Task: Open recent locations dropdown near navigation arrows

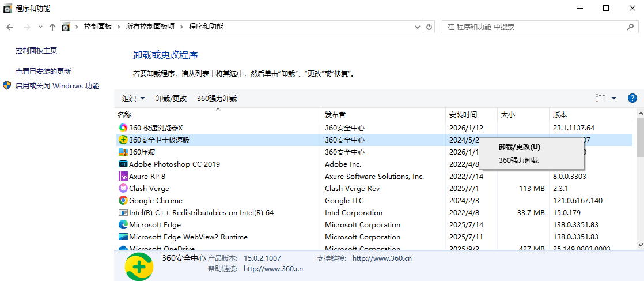Action: (40, 27)
